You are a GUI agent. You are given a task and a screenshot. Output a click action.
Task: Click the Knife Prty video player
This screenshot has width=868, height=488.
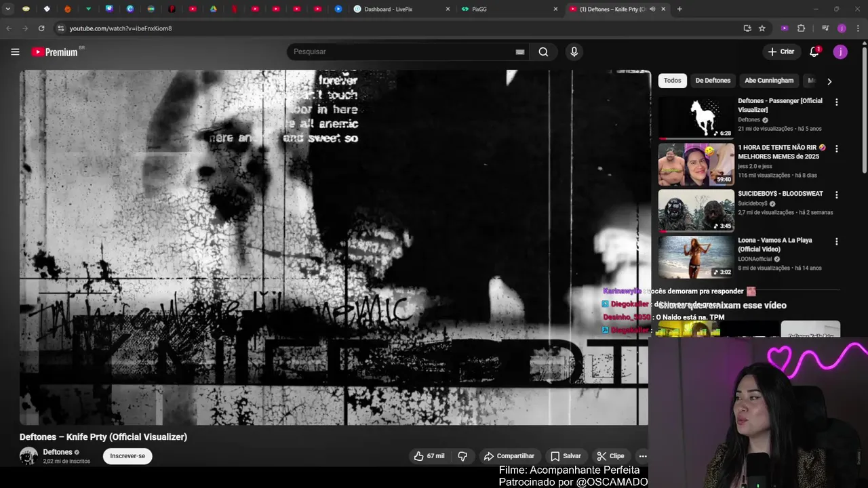tap(334, 247)
